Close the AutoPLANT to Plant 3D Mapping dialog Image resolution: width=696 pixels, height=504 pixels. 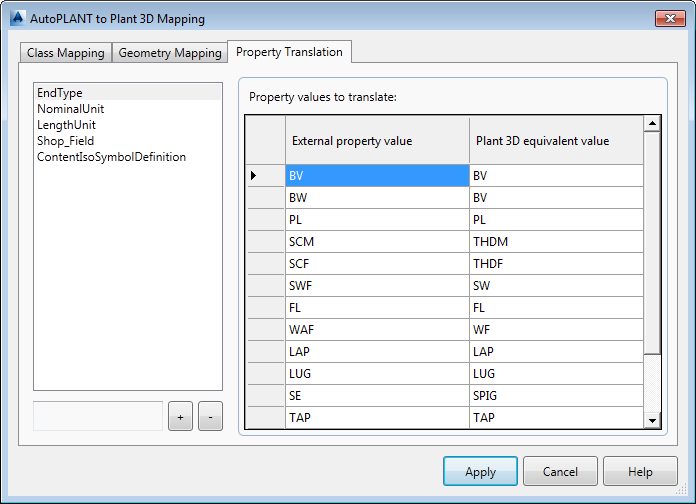click(x=670, y=18)
